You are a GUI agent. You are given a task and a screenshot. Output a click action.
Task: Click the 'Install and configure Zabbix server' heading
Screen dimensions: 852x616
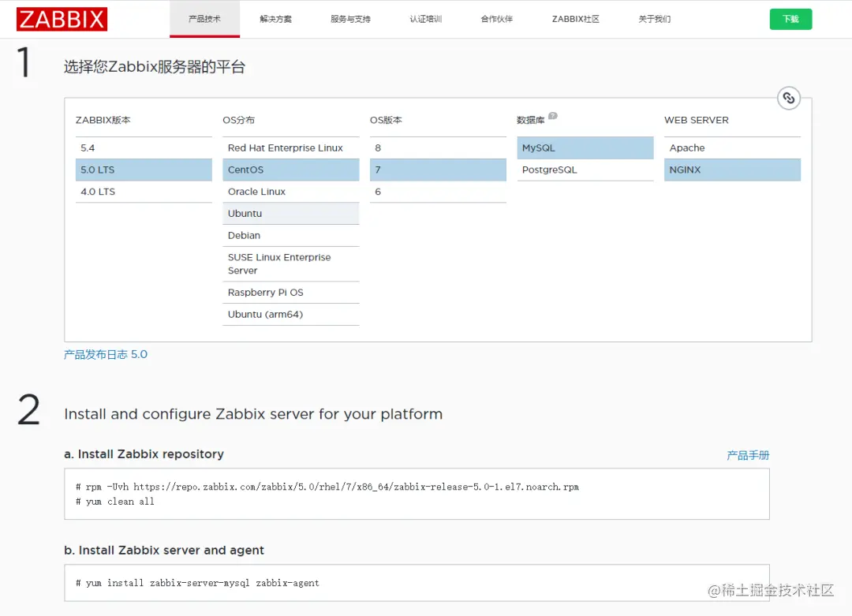pos(253,414)
